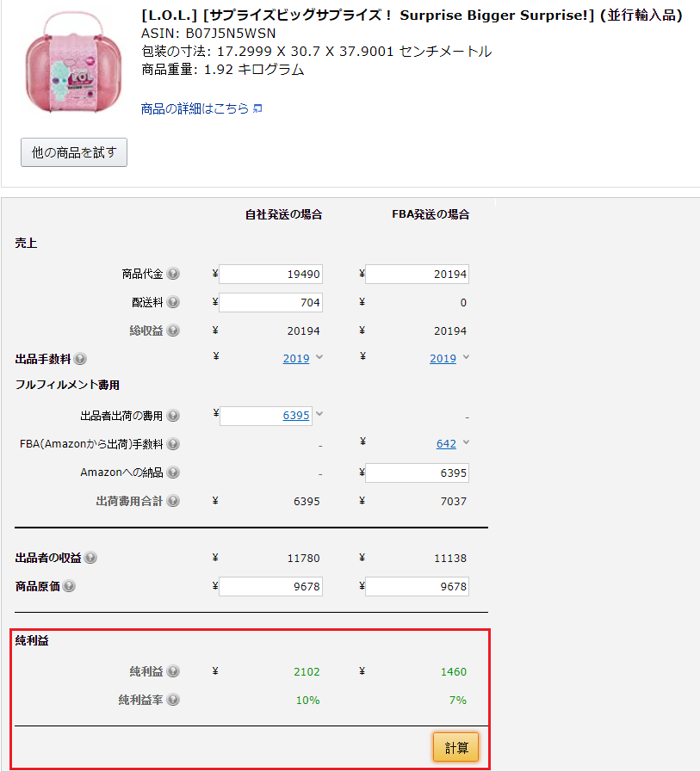Click 配送料 field showing 704
The width and height of the screenshot is (700, 772).
click(270, 302)
